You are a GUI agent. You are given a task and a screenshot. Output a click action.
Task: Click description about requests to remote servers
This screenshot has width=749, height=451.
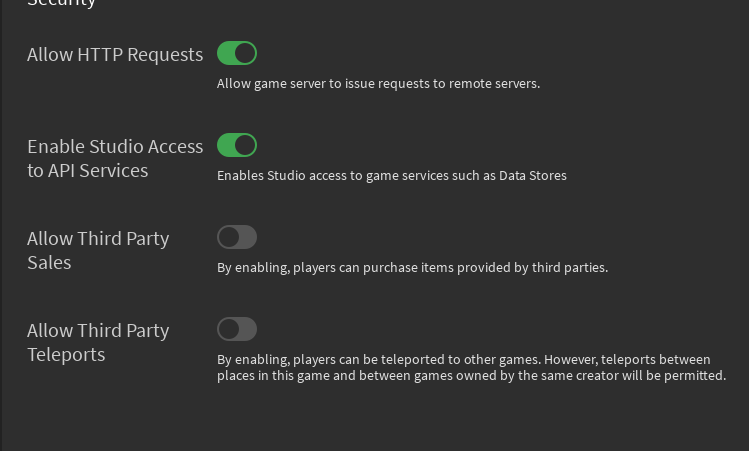tap(378, 84)
